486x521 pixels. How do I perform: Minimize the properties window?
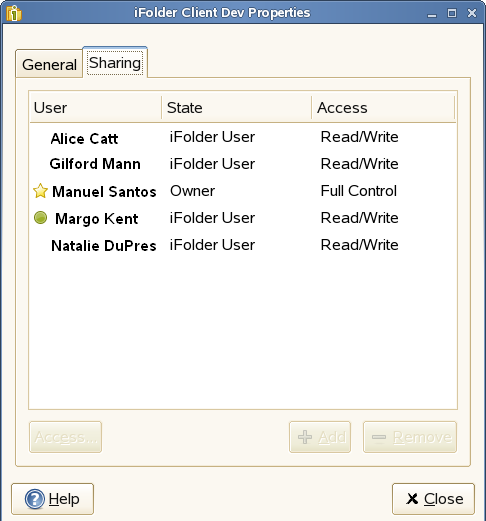[x=432, y=14]
